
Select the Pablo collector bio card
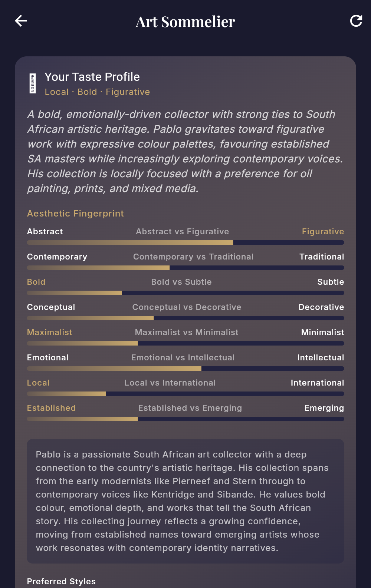(185, 502)
